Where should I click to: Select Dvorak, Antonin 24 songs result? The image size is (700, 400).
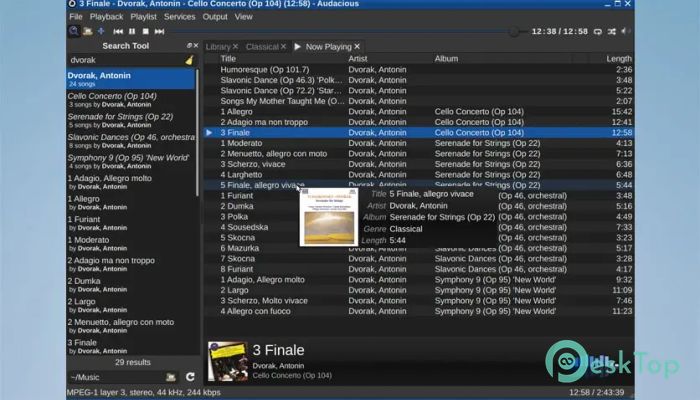(131, 79)
